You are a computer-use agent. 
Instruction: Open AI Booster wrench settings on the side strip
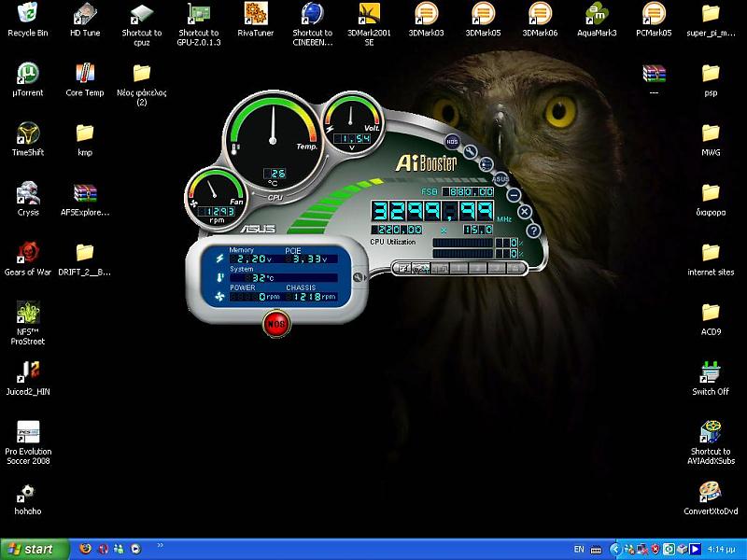coord(471,152)
